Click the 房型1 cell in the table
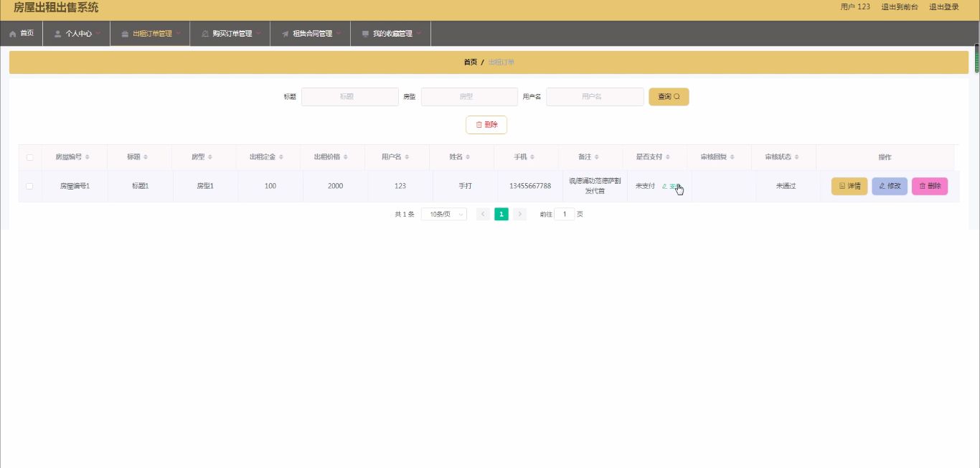Screen dimensions: 980x468 [205, 186]
